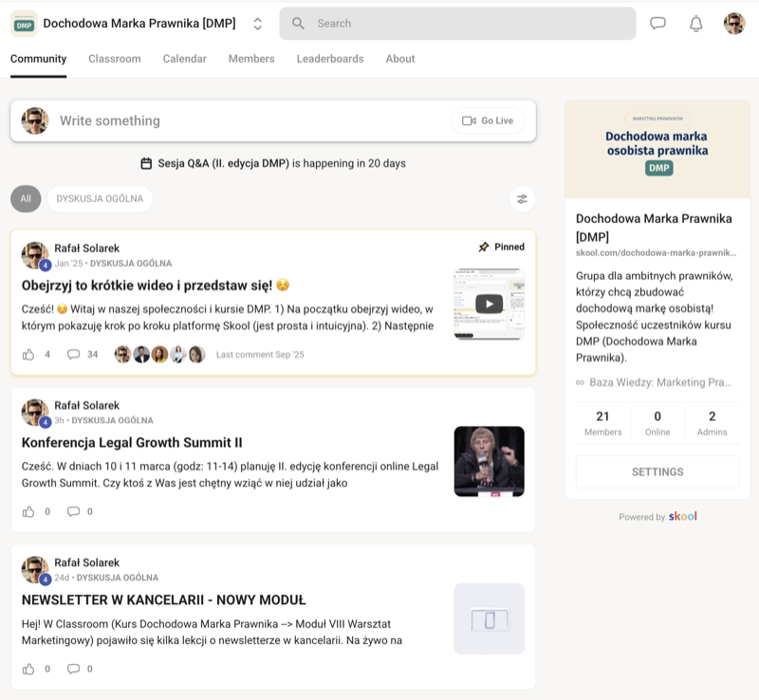Image resolution: width=759 pixels, height=700 pixels.
Task: Open the chat messages icon
Action: coord(657,24)
